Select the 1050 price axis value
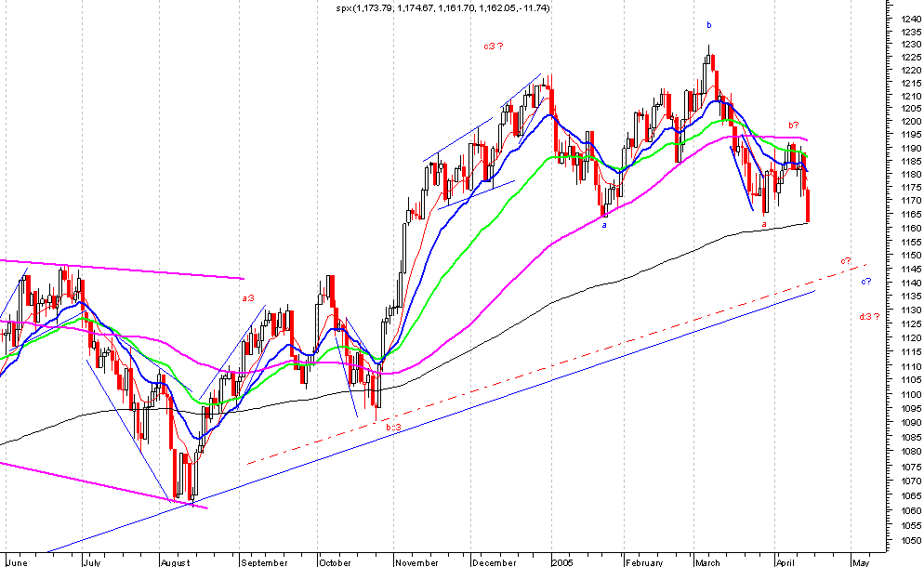The image size is (924, 567). click(911, 541)
